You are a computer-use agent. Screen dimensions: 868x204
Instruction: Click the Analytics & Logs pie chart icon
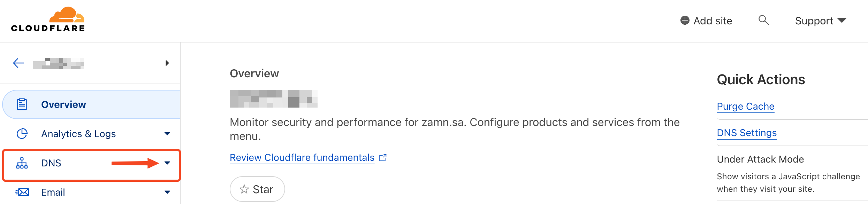click(22, 134)
